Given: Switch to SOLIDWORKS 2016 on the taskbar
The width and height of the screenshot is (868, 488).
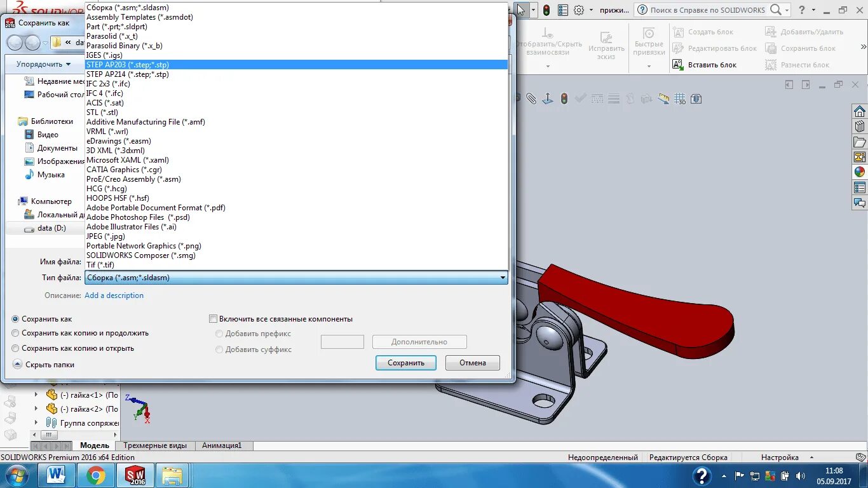Looking at the screenshot, I should pos(135,475).
